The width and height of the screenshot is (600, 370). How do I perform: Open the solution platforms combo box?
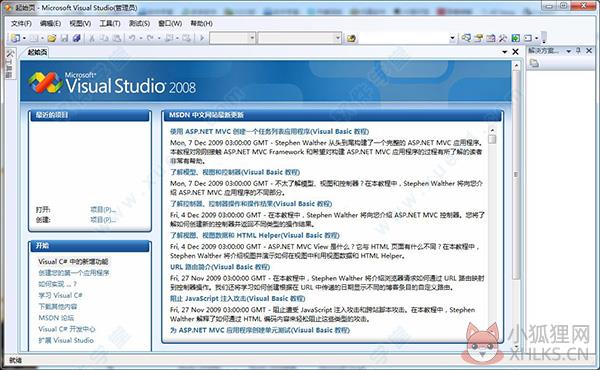coord(299,38)
